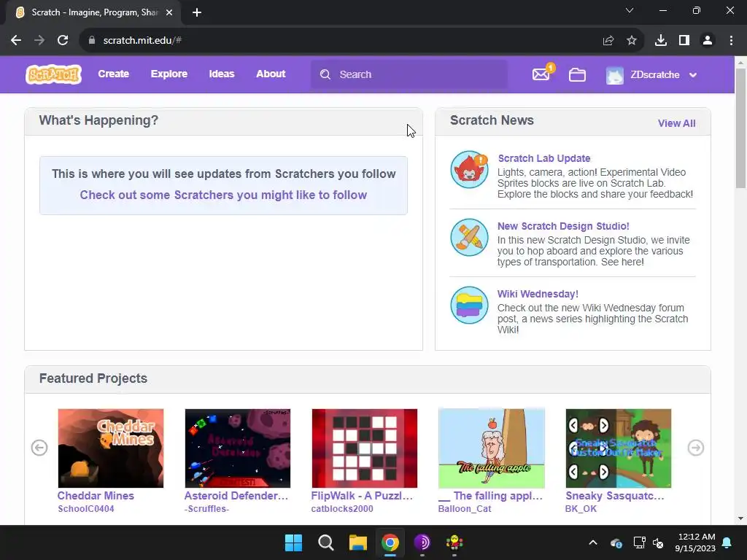Select the Scratch - Imagine, Program, Share tab
This screenshot has height=560, width=747.
[x=93, y=12]
